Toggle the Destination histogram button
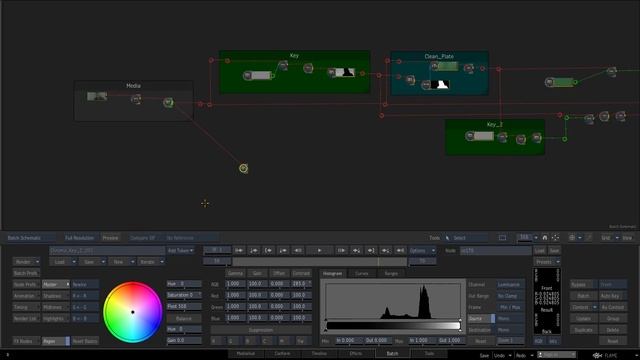 tap(481, 330)
